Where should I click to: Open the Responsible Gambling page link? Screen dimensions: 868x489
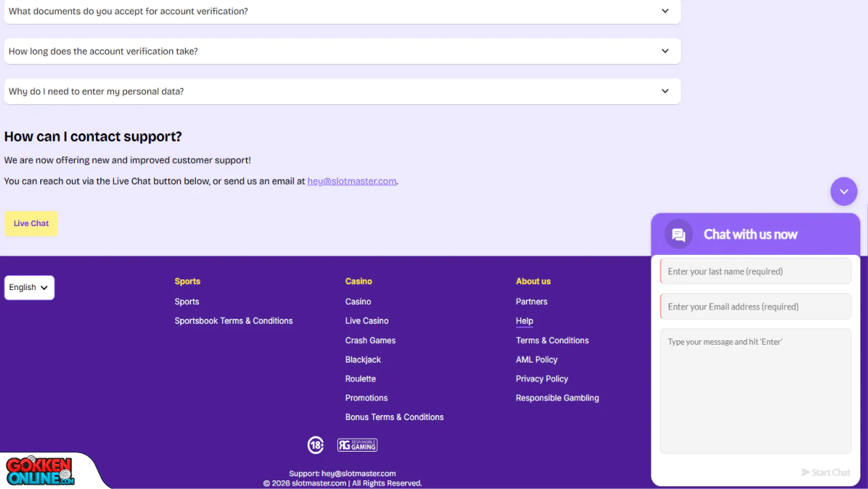(557, 398)
